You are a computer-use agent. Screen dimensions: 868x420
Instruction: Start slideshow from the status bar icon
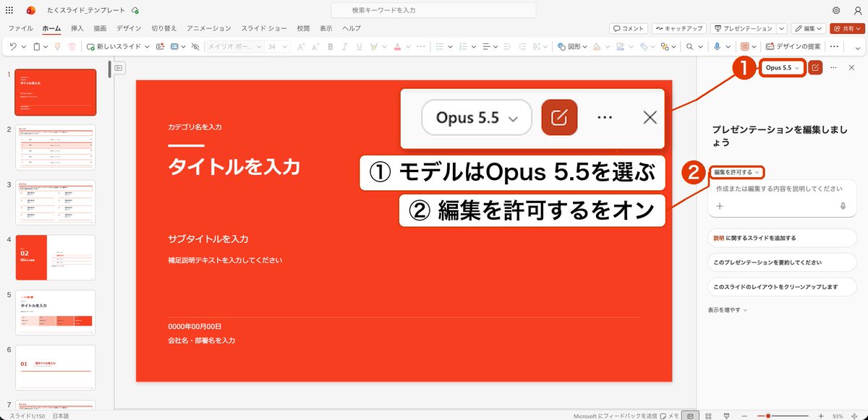[728, 416]
